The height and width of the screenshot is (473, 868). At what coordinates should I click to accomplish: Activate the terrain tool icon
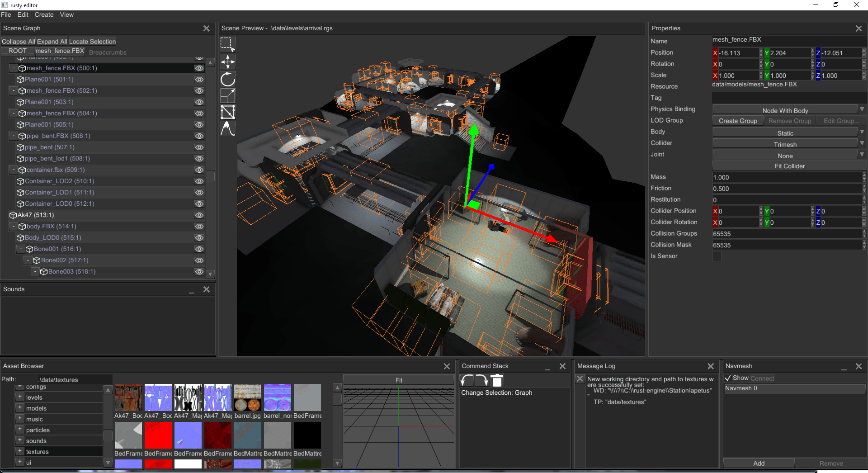[228, 128]
